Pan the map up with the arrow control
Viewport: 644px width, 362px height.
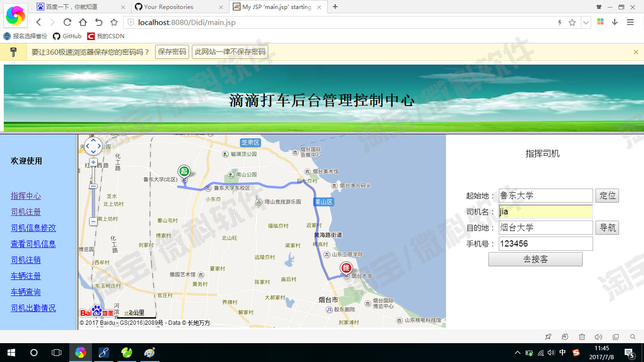point(93,140)
